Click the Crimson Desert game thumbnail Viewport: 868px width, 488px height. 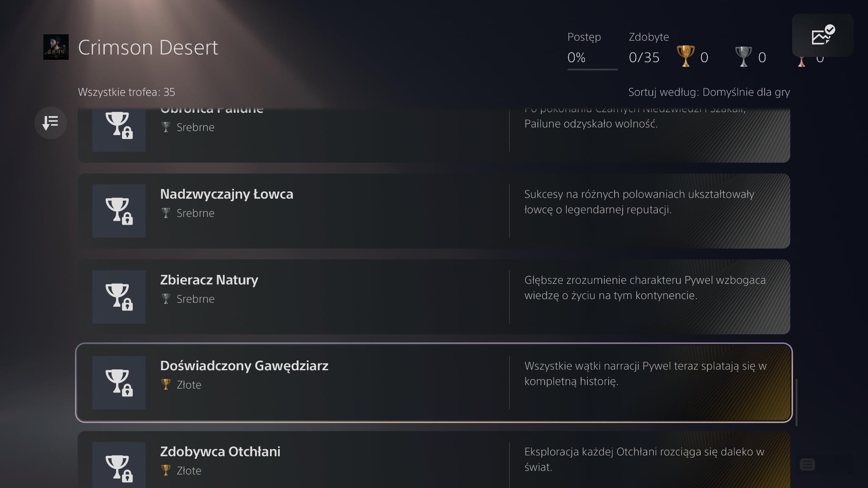pyautogui.click(x=56, y=47)
